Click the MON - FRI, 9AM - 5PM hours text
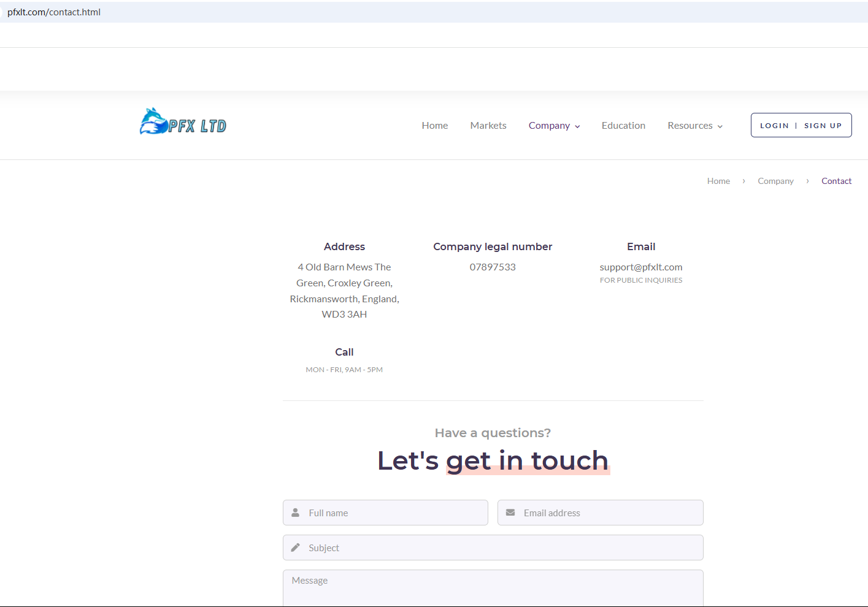This screenshot has width=868, height=607. coord(344,370)
